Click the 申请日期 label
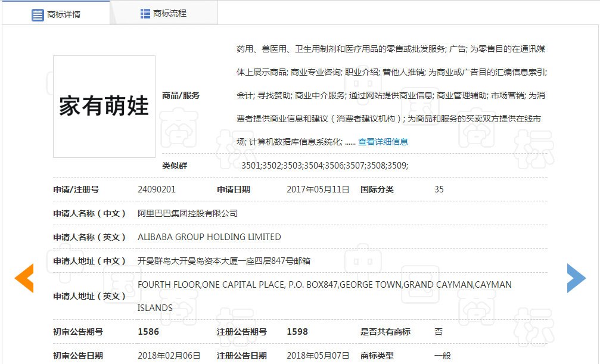The height and width of the screenshot is (364, 600). pos(234,189)
